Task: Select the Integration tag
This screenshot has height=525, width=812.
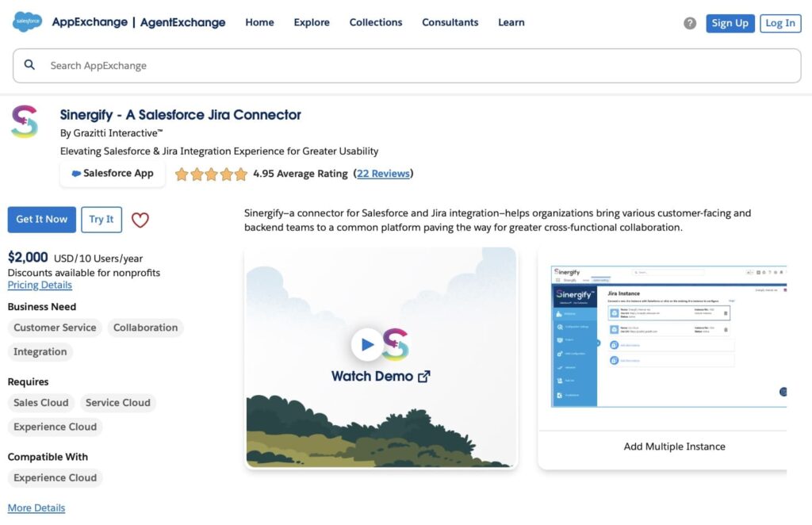Action: [40, 352]
